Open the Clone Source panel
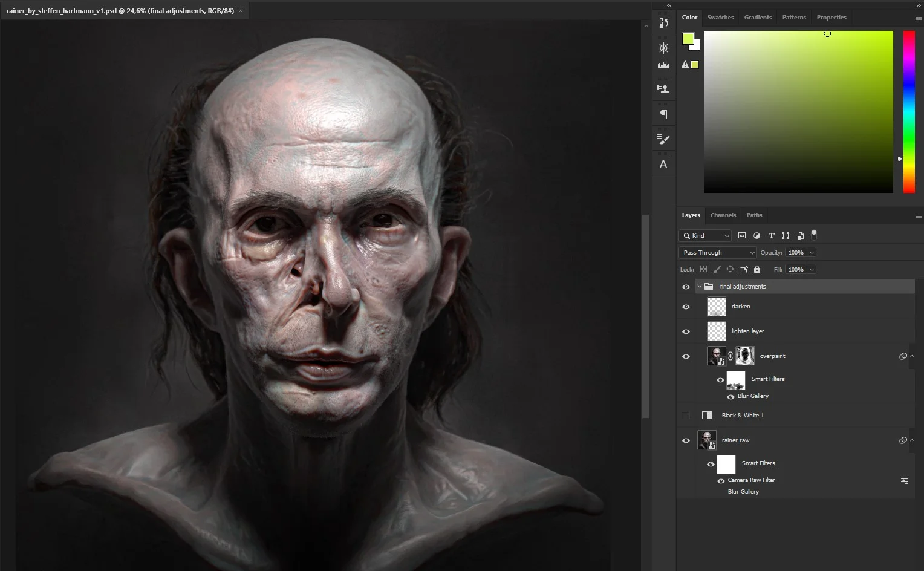Screen dimensions: 924x571 [663, 88]
